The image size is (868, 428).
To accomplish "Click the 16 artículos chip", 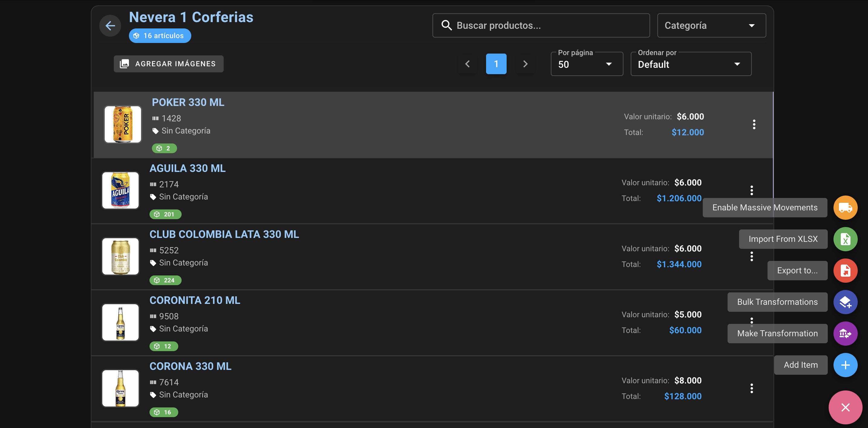I will tap(160, 36).
